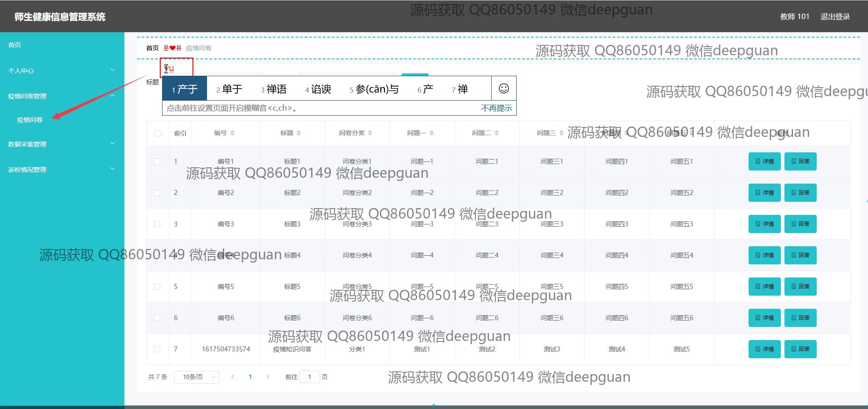View 详情 for 疫情知识问答 row
The width and height of the screenshot is (868, 409).
[x=764, y=349]
